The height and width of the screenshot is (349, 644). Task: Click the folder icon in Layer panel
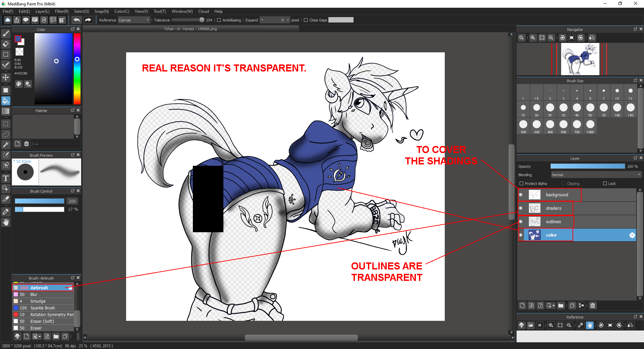point(561,305)
